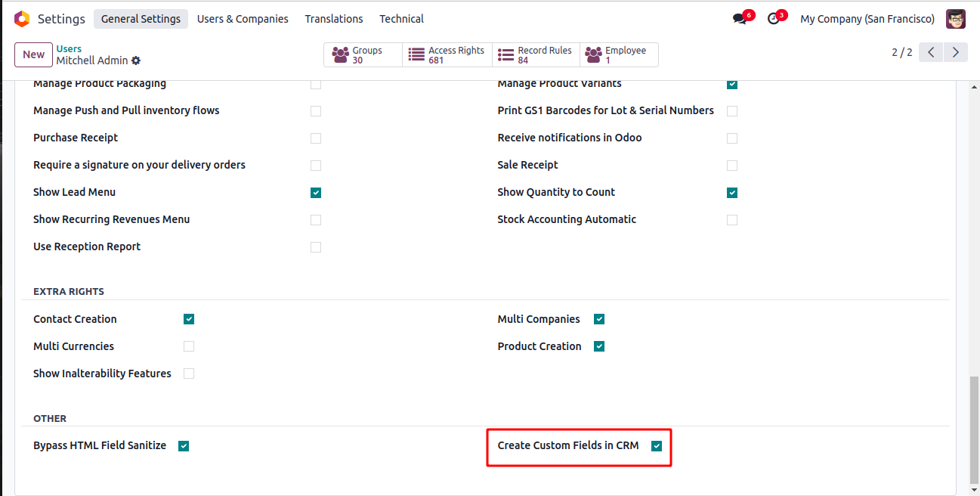Enable the Multi Currencies checkbox
Screen dimensions: 980x496
tap(189, 346)
